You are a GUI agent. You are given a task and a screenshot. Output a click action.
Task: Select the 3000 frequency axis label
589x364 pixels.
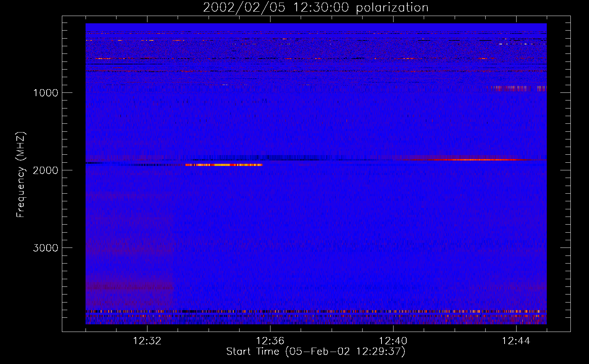pyautogui.click(x=46, y=248)
